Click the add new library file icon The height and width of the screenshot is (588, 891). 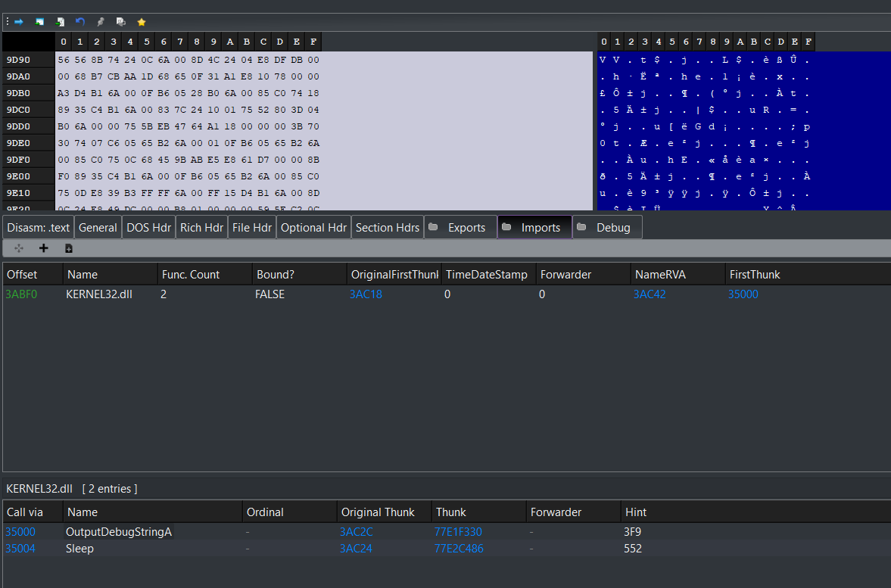(68, 248)
